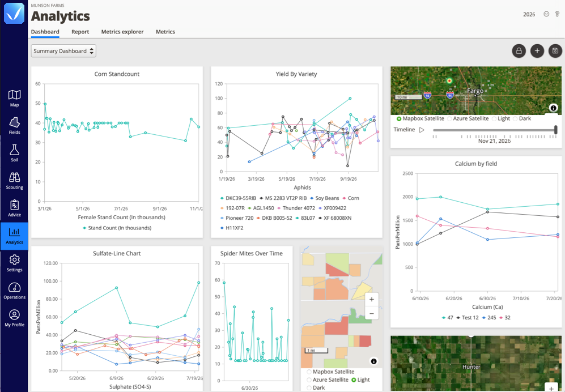
Task: Click the save dashboard button
Action: click(x=555, y=51)
